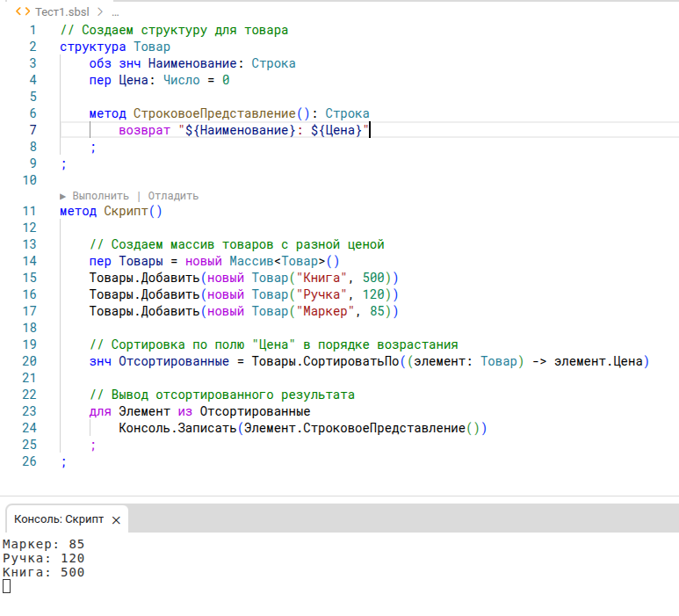
Task: Click the play triangle icon beside Выполнить
Action: [x=63, y=196]
